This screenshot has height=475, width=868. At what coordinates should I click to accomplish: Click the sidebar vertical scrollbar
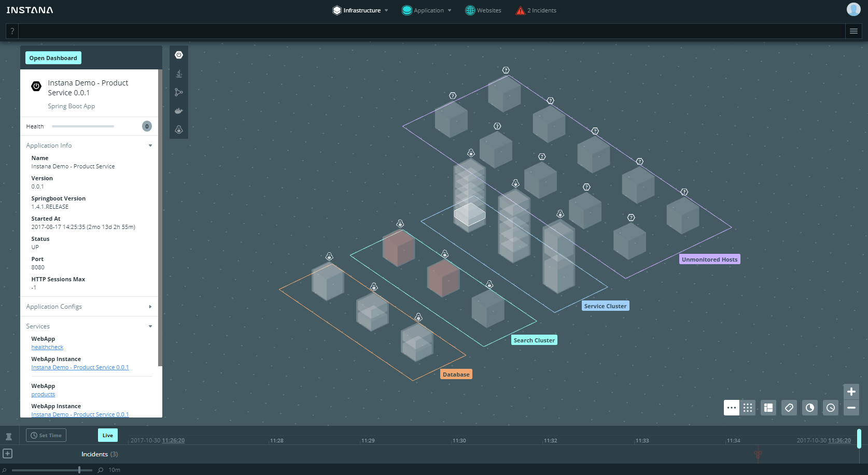(160, 218)
